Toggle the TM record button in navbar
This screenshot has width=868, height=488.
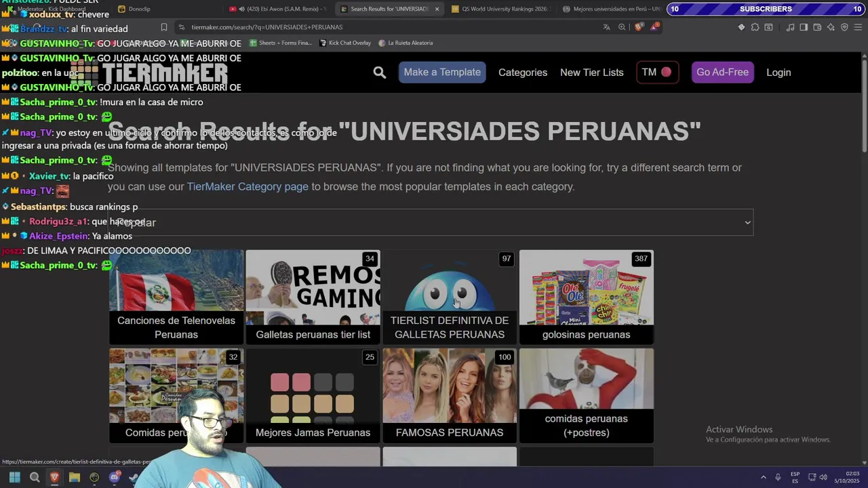(657, 73)
